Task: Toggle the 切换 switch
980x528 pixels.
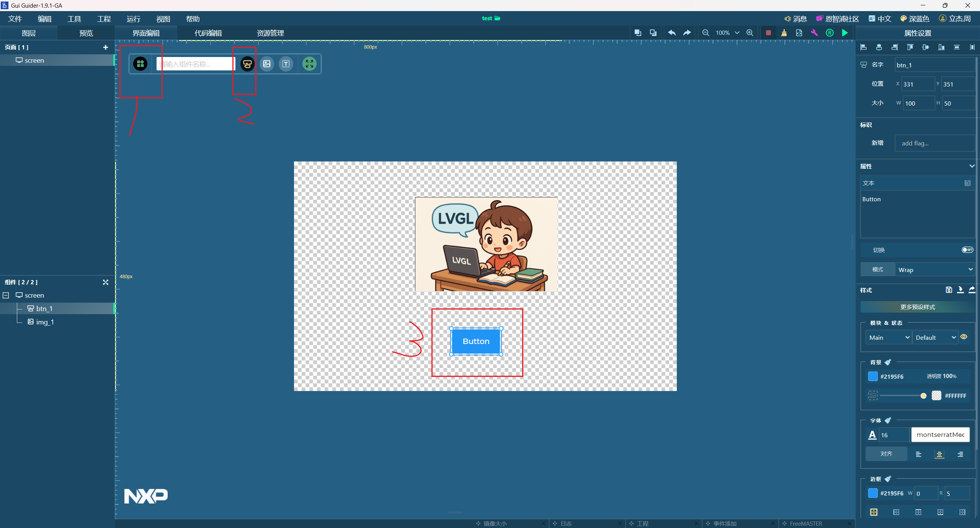Action: point(967,250)
